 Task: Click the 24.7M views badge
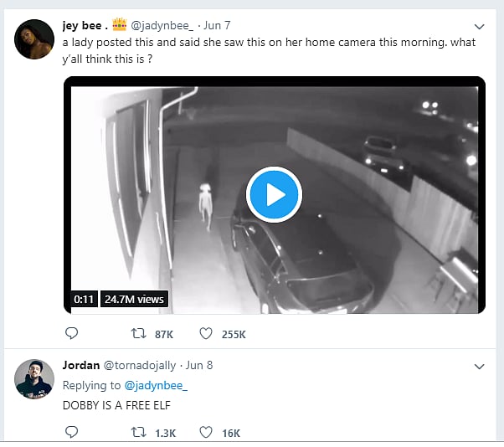click(x=134, y=299)
